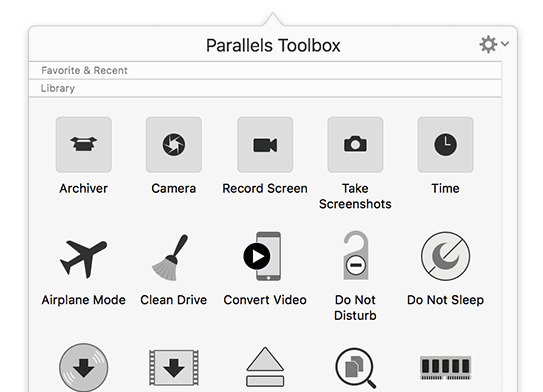Click the Record Screen label
The image size is (543, 392).
265,188
